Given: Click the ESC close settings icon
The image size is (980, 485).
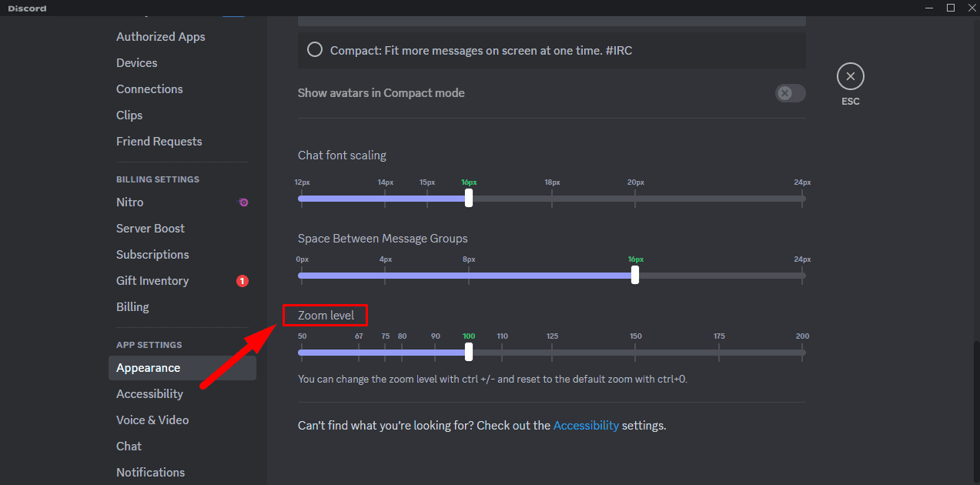Looking at the screenshot, I should 850,76.
